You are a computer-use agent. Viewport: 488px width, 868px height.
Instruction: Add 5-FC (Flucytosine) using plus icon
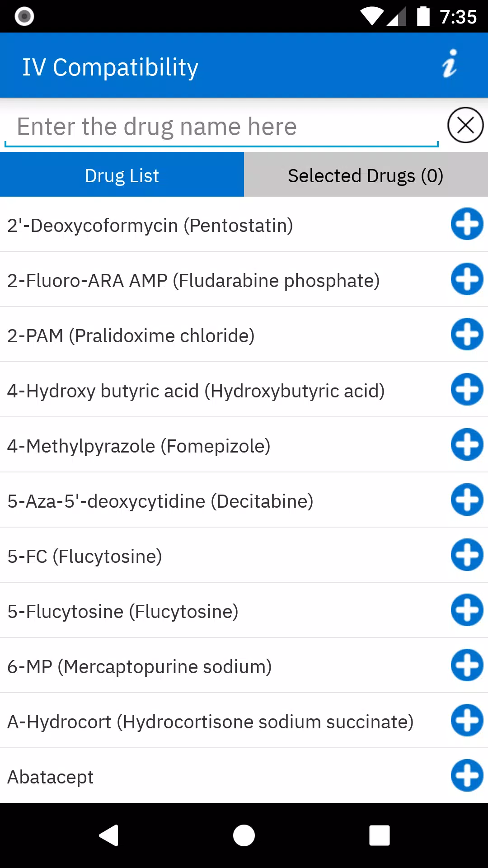pos(467,555)
